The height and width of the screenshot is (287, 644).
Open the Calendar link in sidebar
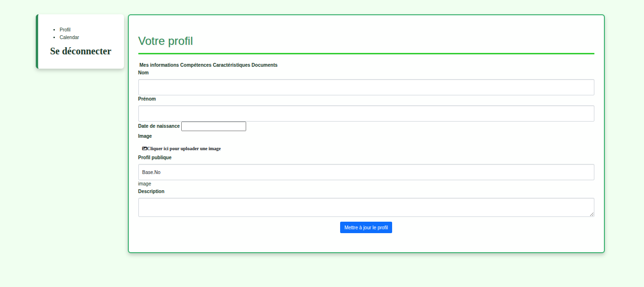pos(69,37)
